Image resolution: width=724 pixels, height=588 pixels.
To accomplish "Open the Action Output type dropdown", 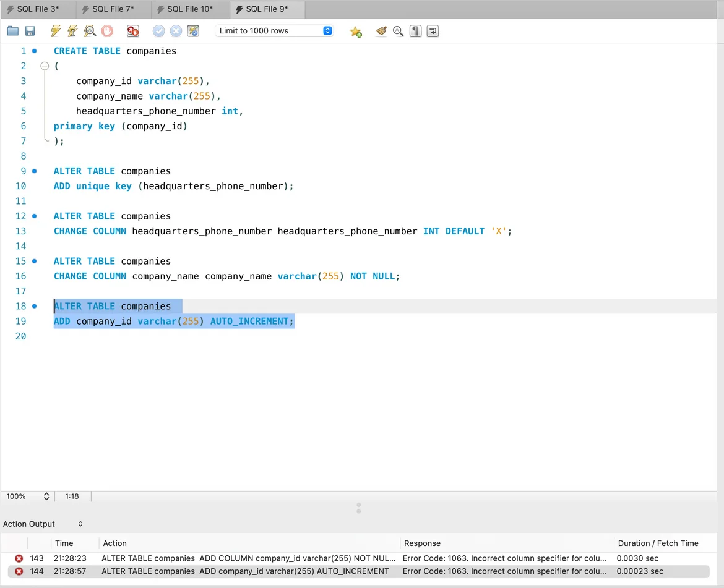I will point(43,524).
